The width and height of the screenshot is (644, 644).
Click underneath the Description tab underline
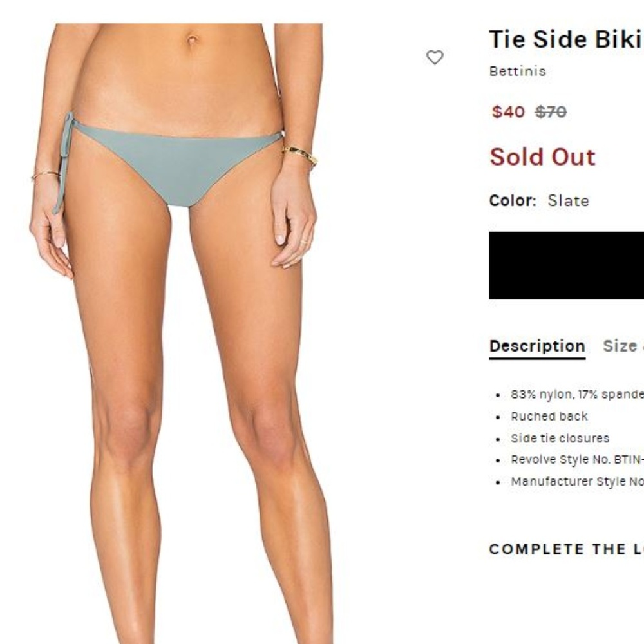point(536,355)
